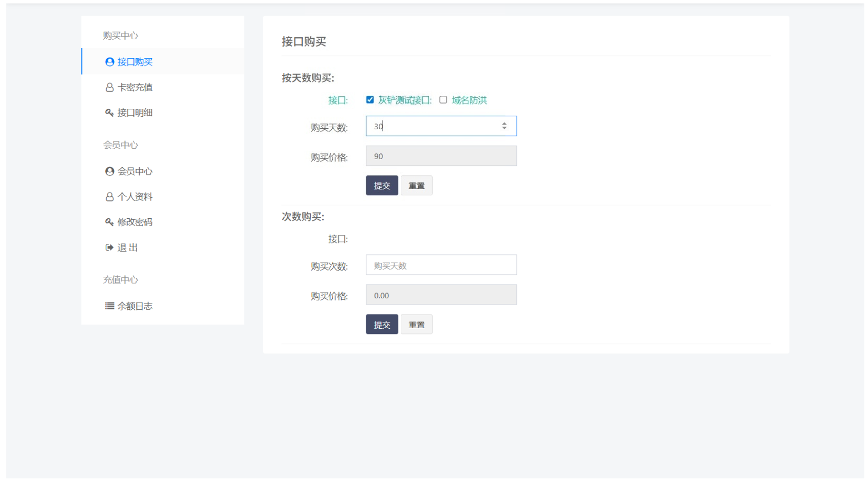The width and height of the screenshot is (868, 481).
Task: Click 退出 to log out
Action: pos(163,248)
